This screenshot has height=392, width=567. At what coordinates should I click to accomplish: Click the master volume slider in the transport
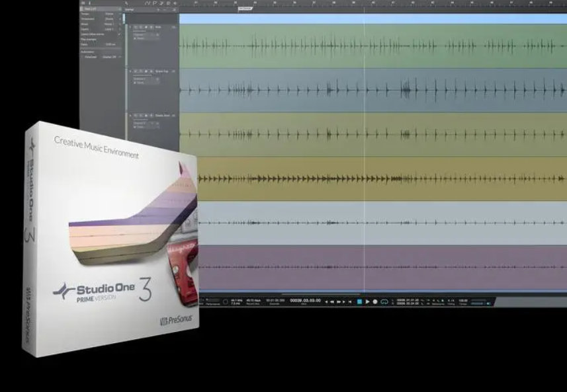tap(479, 303)
